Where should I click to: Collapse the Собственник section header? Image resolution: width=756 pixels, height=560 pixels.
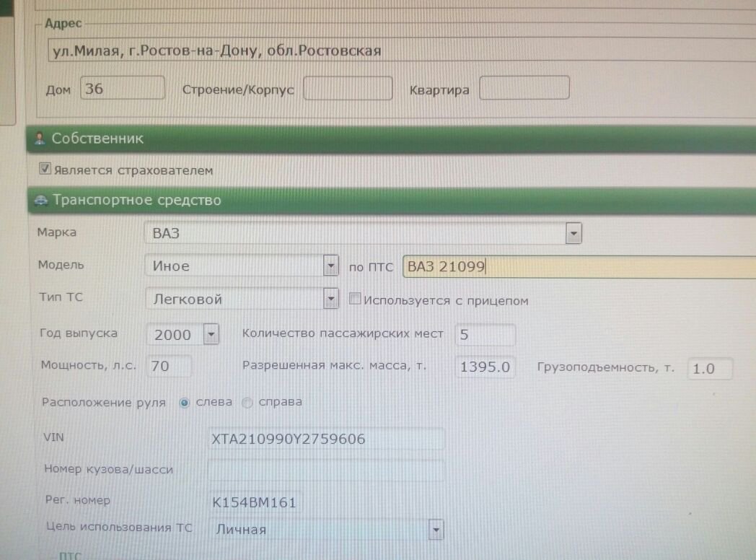tap(391, 139)
